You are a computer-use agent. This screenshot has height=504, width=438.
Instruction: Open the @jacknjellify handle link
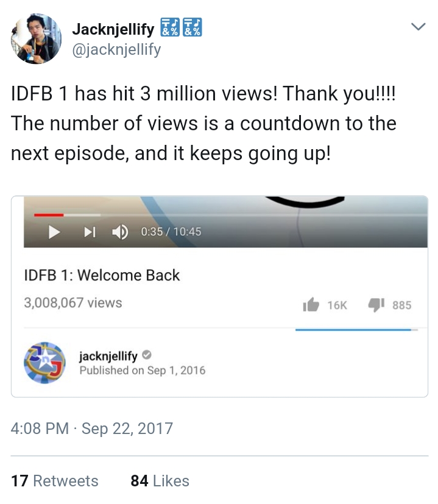coord(116,49)
